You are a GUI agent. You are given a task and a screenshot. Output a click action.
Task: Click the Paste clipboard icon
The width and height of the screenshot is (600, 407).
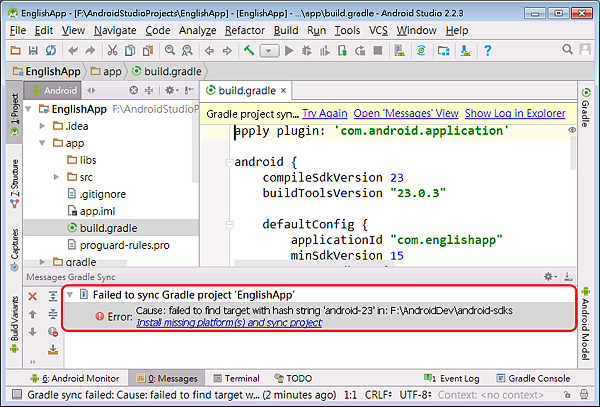(x=148, y=50)
